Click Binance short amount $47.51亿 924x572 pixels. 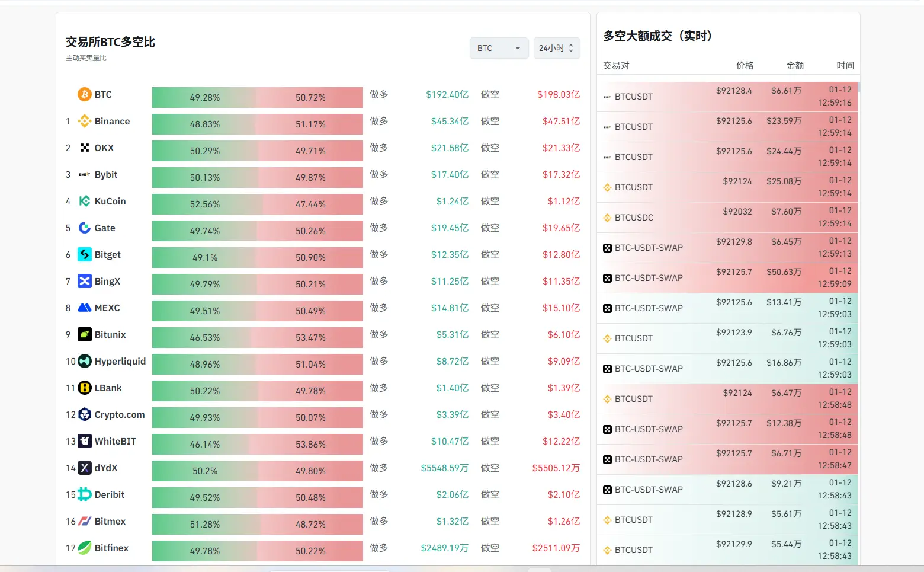[561, 121]
